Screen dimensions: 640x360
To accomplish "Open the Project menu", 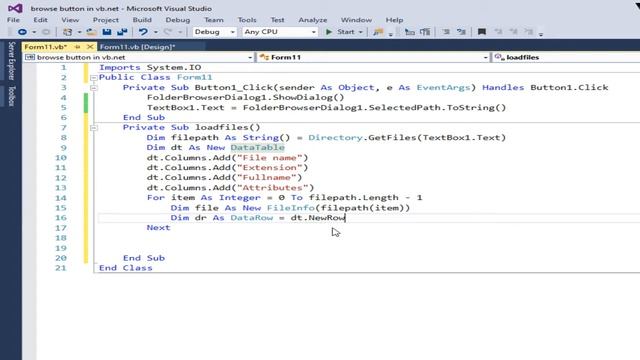I will (106, 20).
